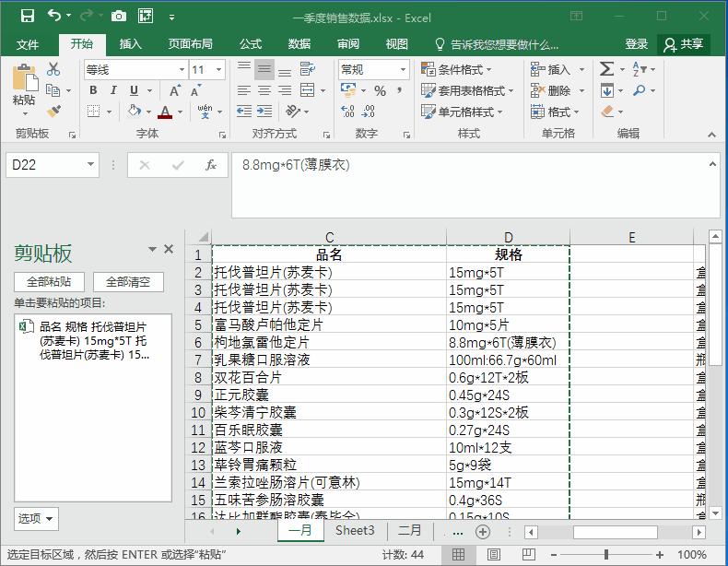Increase font size with the large A

click(175, 90)
